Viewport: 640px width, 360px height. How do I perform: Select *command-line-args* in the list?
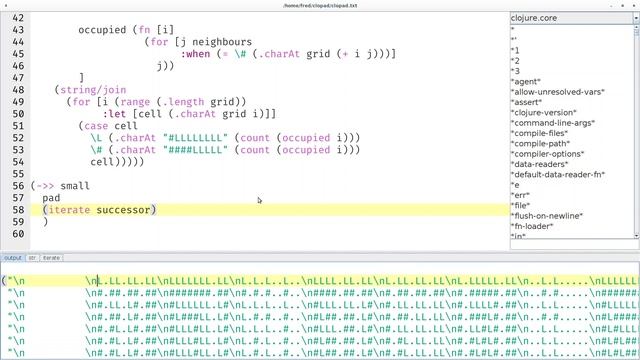click(x=553, y=123)
